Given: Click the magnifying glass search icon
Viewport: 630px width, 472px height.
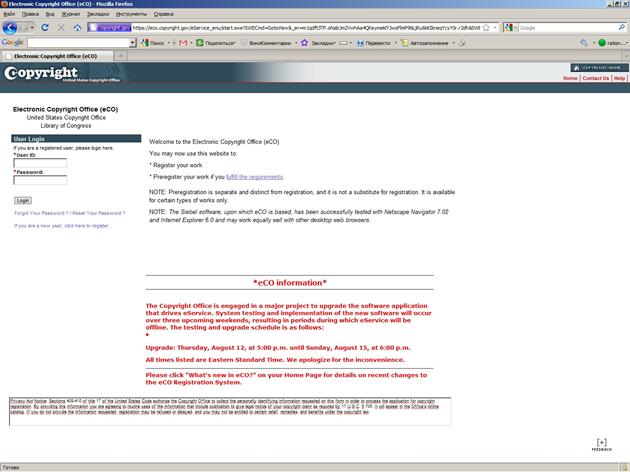Looking at the screenshot, I should click(622, 28).
